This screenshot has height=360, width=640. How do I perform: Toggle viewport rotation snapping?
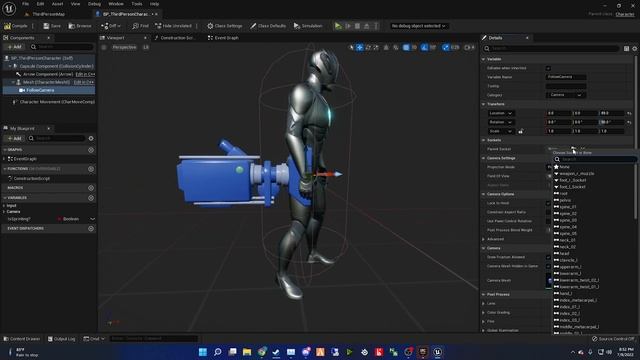pyautogui.click(x=424, y=47)
